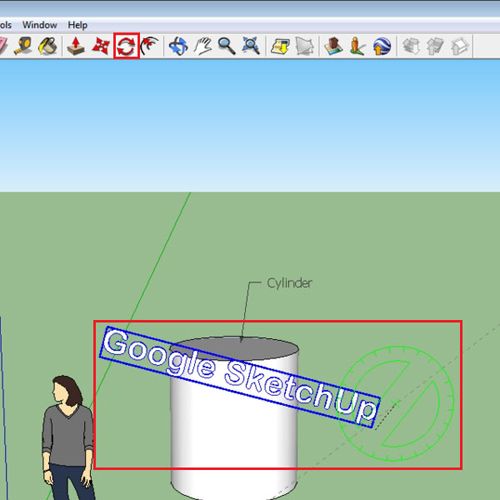This screenshot has width=500, height=500.
Task: Click the Google Earth preview globe icon
Action: [x=382, y=46]
